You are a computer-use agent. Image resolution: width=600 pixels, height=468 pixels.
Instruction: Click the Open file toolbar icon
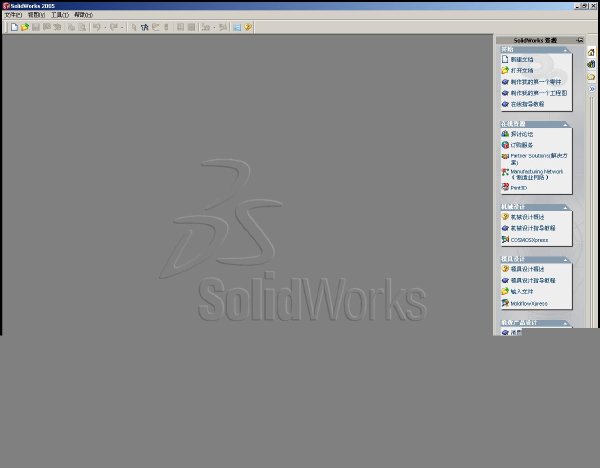coord(25,27)
